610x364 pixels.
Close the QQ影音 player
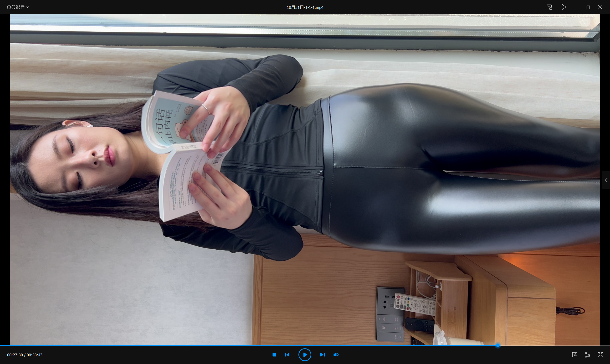point(600,7)
